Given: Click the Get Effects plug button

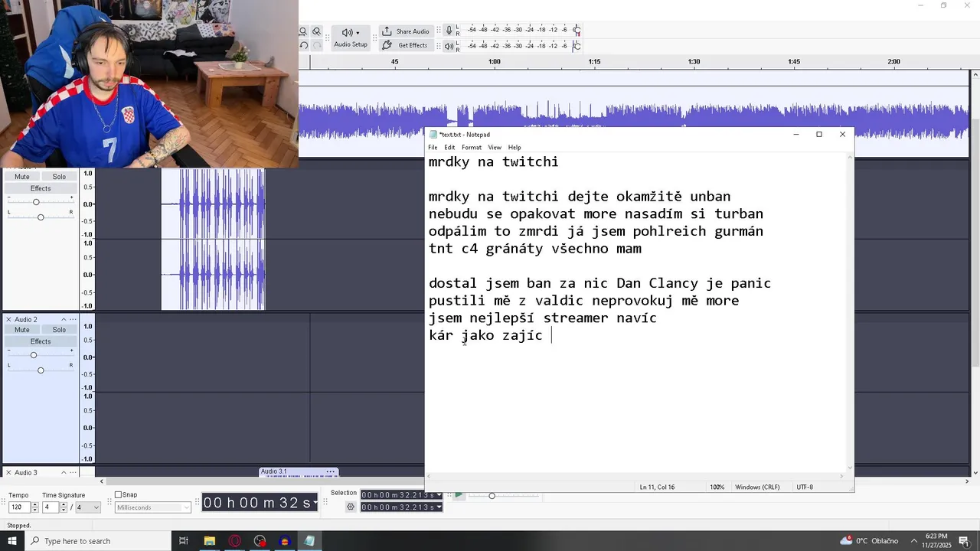Looking at the screenshot, I should (x=405, y=45).
